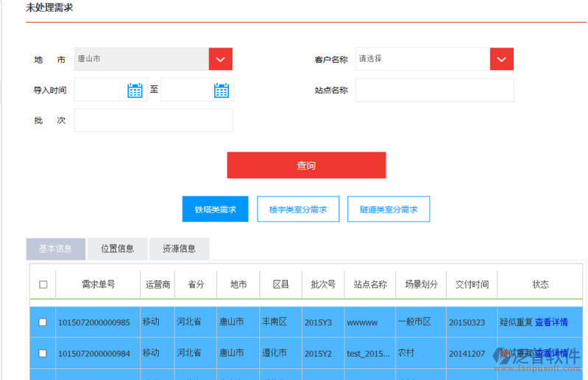The image size is (588, 380).
Task: Switch to the 资源信息 tab
Action: 179,249
